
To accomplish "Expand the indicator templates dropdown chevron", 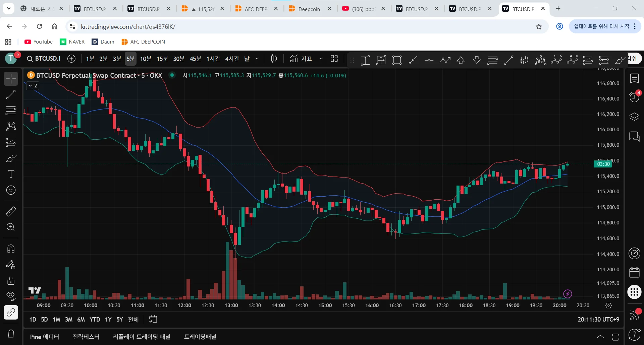I will [321, 59].
